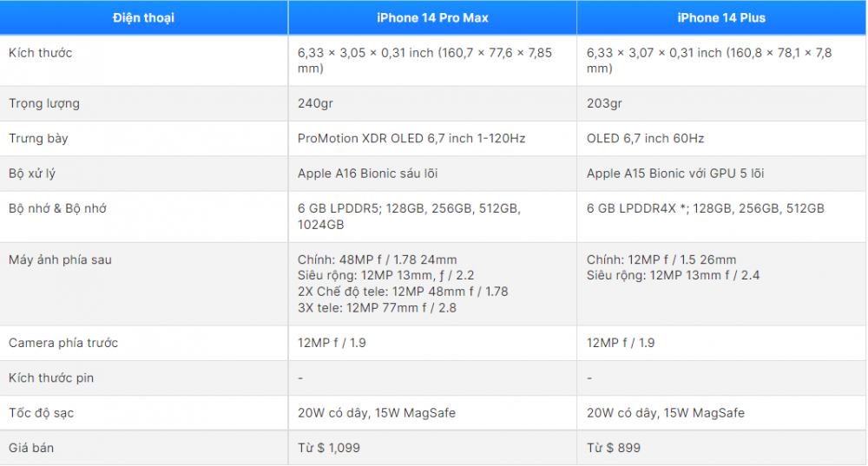
Task: Select the 'Kích thước' row label
Action: click(41, 53)
